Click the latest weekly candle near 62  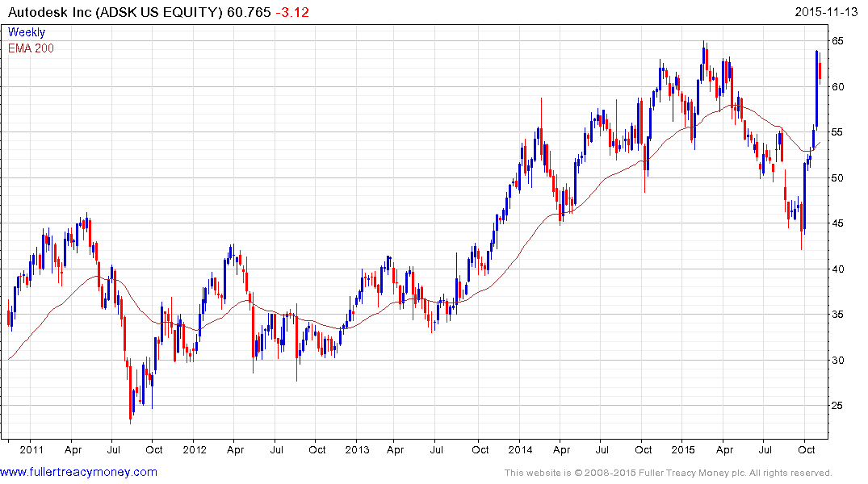pyautogui.click(x=820, y=71)
